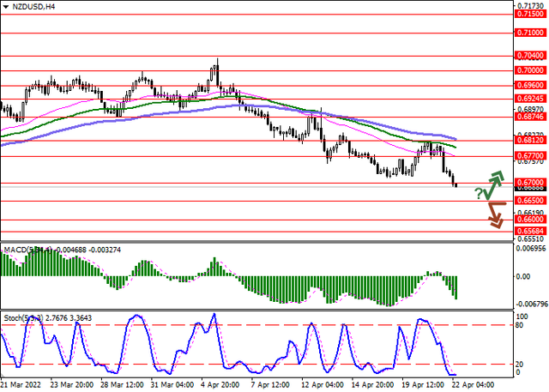Open the dropdown triangle beside NZDUSD,H4
The image size is (549, 392).
click(7, 7)
